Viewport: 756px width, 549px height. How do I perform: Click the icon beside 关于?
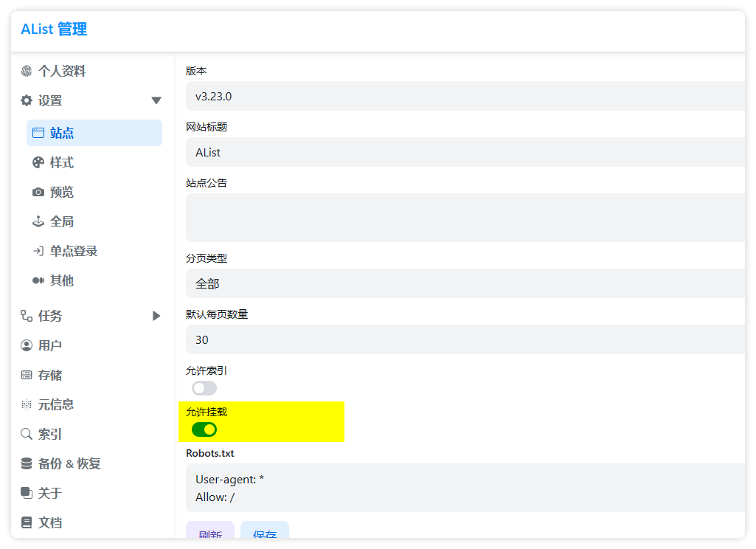point(27,493)
